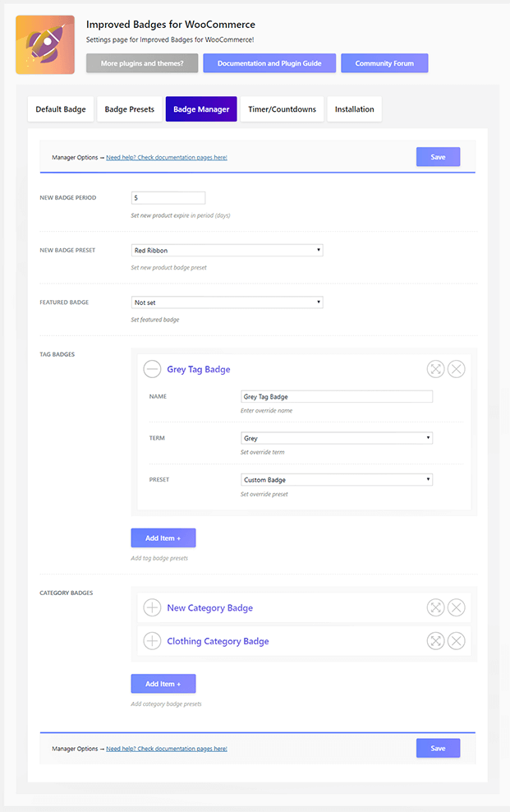Expand the Clothing Category Badge item
This screenshot has width=510, height=812.
[x=152, y=641]
